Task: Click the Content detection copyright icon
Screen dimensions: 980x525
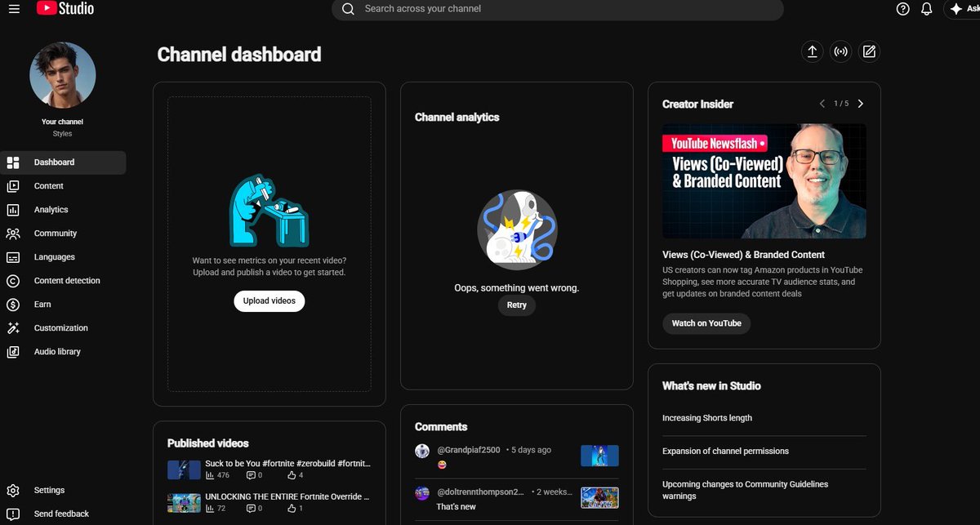Action: pyautogui.click(x=13, y=281)
